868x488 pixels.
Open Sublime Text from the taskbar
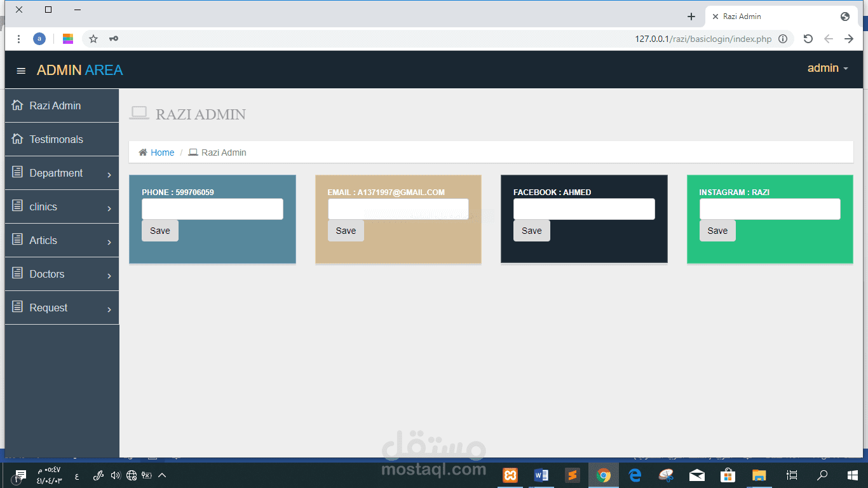pyautogui.click(x=573, y=475)
